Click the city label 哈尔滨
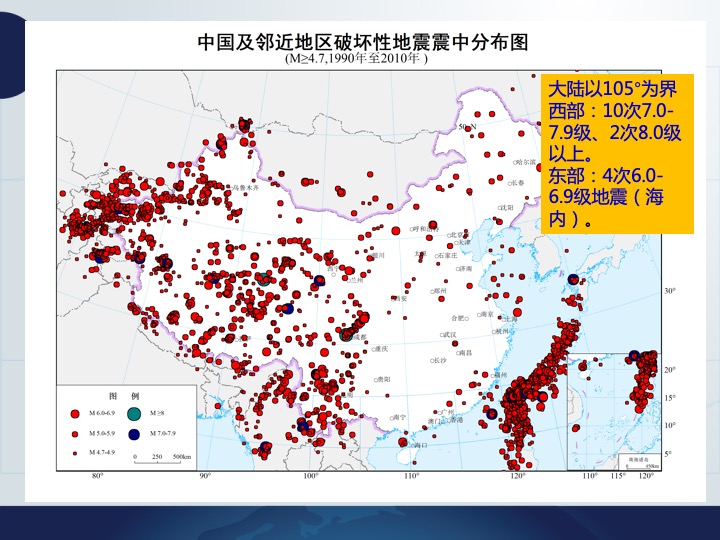Screen dimensions: 720x540 (526, 162)
